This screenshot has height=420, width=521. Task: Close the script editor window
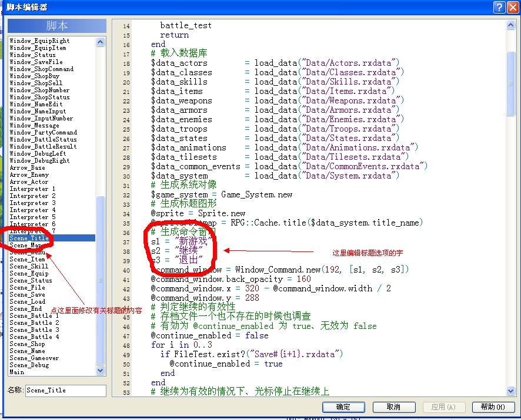(513, 7)
